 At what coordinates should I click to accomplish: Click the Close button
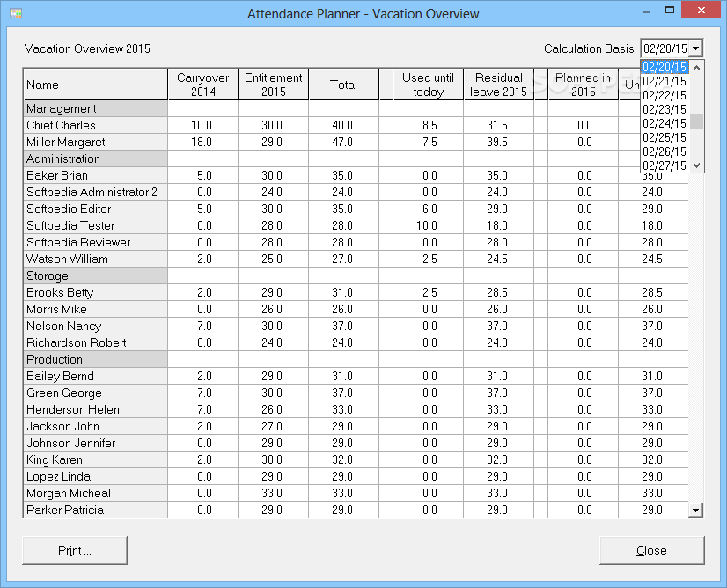[651, 550]
